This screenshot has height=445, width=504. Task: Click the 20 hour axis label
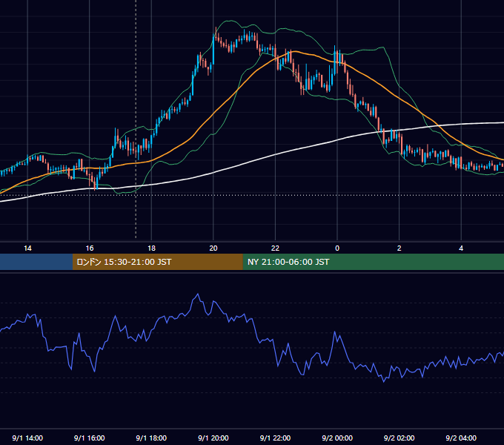tap(213, 248)
